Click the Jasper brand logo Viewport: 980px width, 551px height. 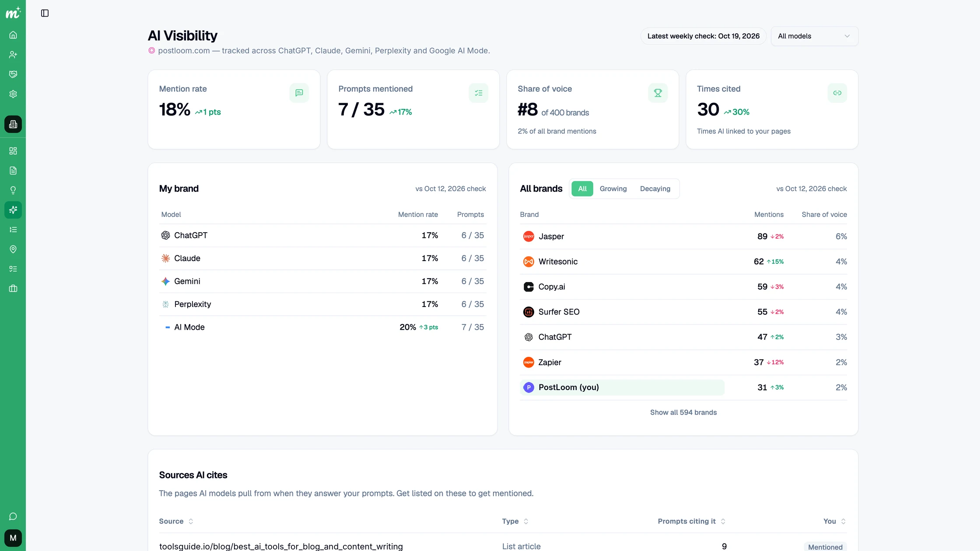pos(528,237)
